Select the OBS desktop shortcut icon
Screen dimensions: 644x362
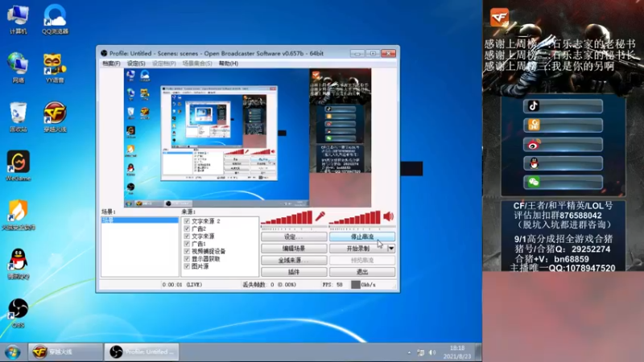point(18,313)
